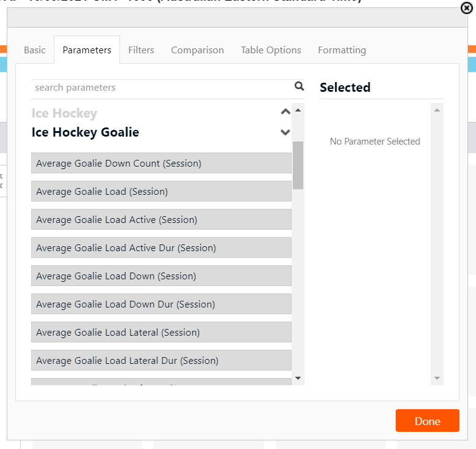Close the dialog with the X icon
Viewport: 476px width, 449px height.
(467, 8)
